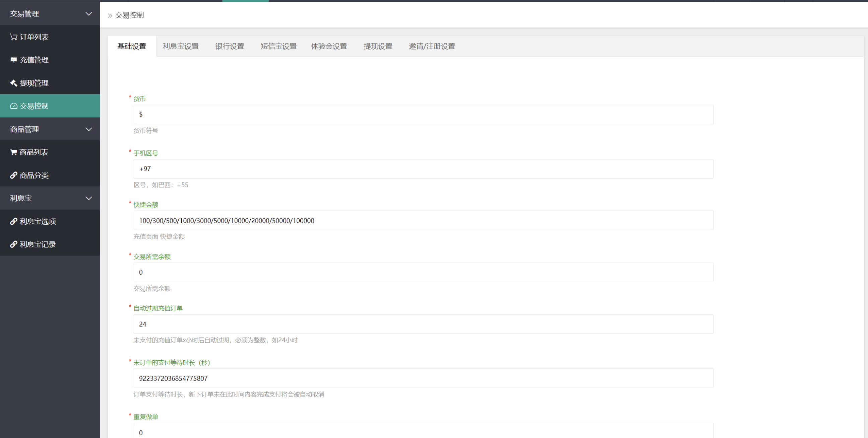Screen dimensions: 868x438
Task: Click the link icon beside 利息宝记录
Action: tap(13, 244)
